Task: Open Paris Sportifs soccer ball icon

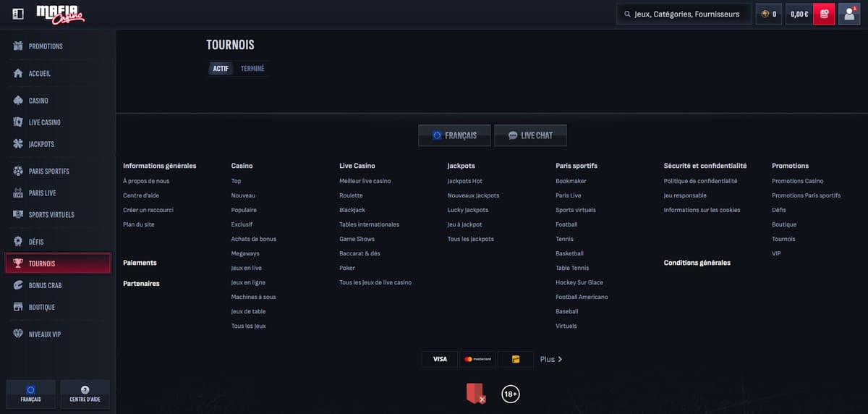Action: click(19, 172)
